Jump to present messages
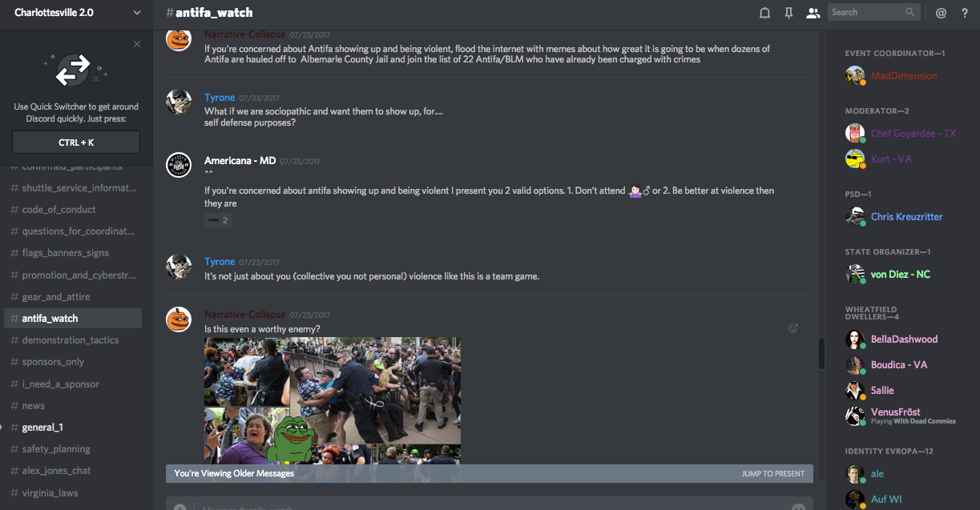980x510 pixels. (x=772, y=473)
